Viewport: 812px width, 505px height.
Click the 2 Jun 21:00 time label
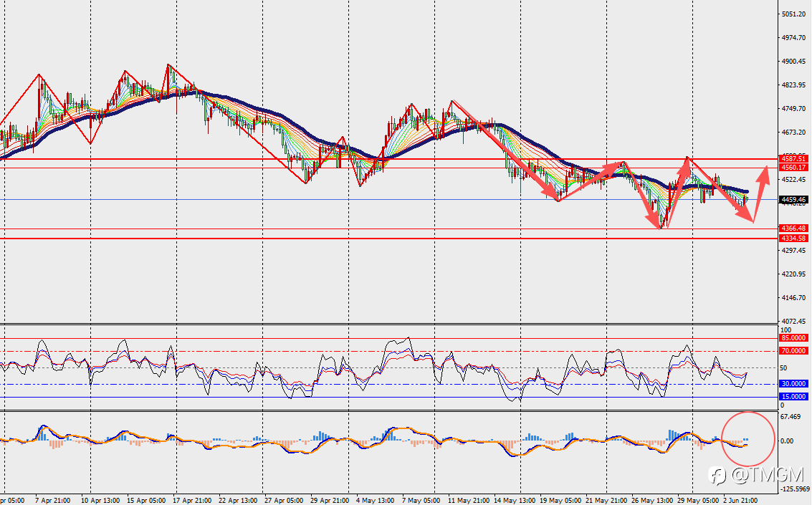pos(740,500)
